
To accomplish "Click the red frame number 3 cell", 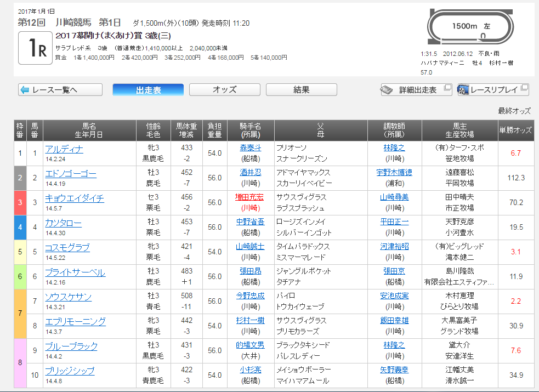I will [20, 202].
